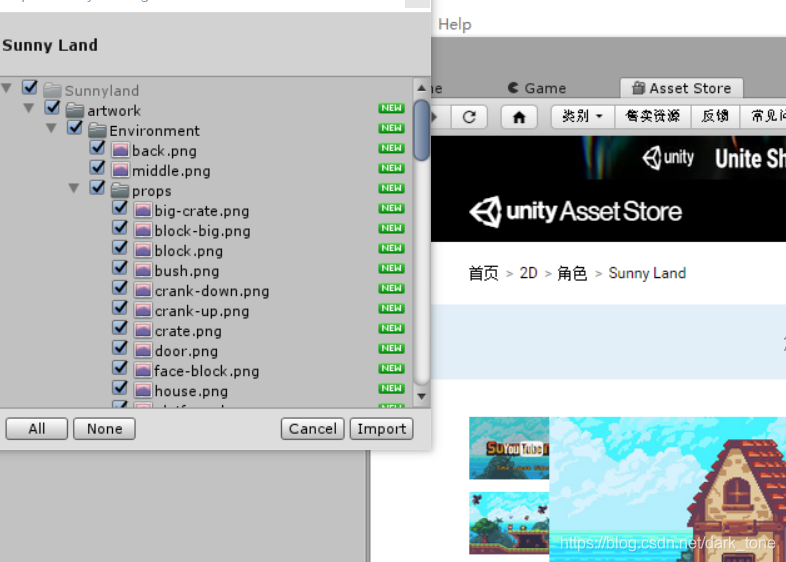
Task: Open the sell assets menu item
Action: [x=653, y=117]
